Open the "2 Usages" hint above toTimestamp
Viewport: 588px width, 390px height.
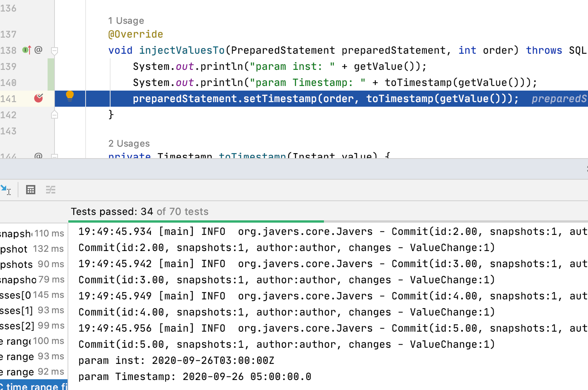coord(129,143)
